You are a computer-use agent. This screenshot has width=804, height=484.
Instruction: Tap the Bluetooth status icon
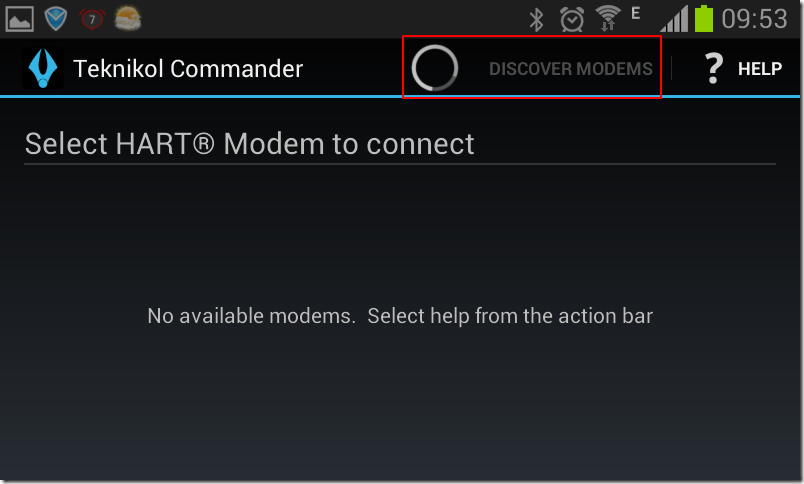(x=536, y=19)
